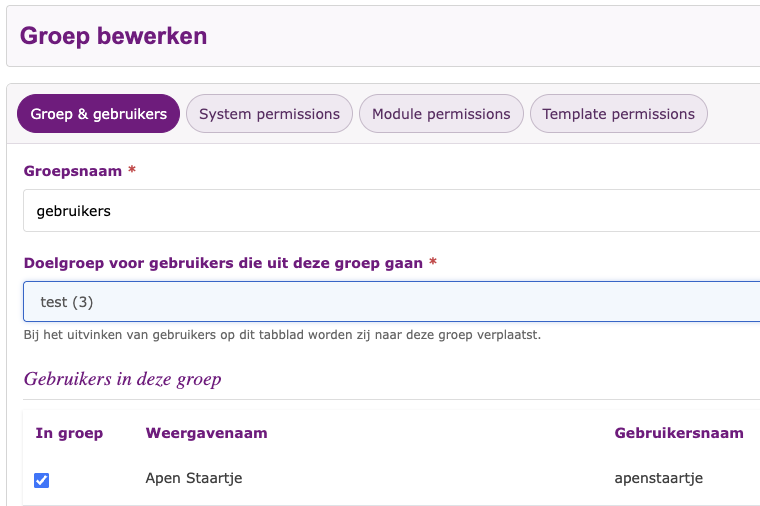Switch to the Module permissions tab
The image size is (760, 506).
tap(441, 113)
